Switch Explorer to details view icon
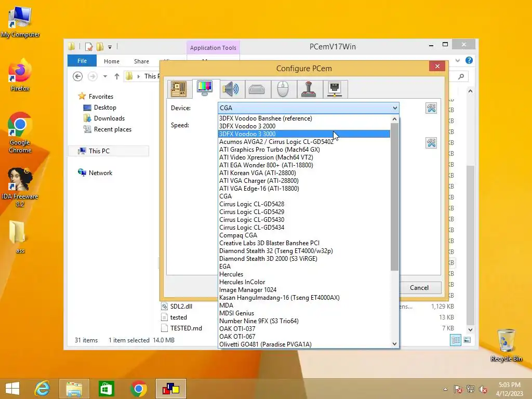This screenshot has width=532, height=399. pos(456,340)
